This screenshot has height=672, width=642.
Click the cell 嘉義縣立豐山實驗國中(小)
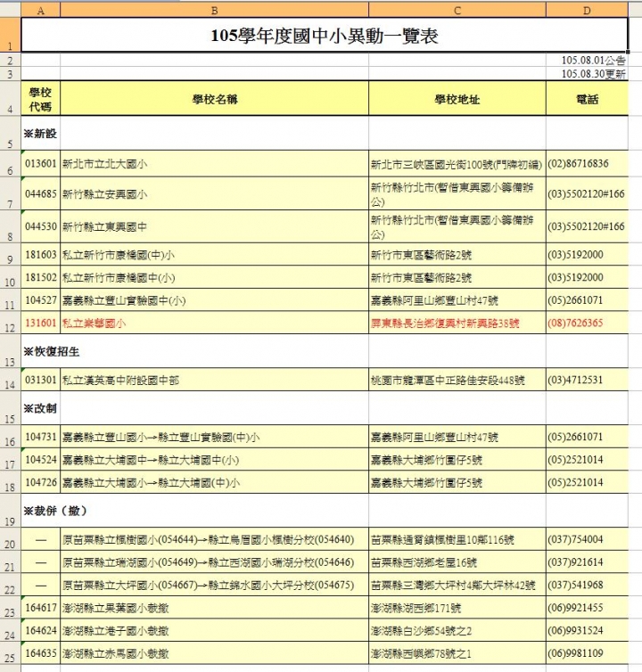tap(214, 300)
